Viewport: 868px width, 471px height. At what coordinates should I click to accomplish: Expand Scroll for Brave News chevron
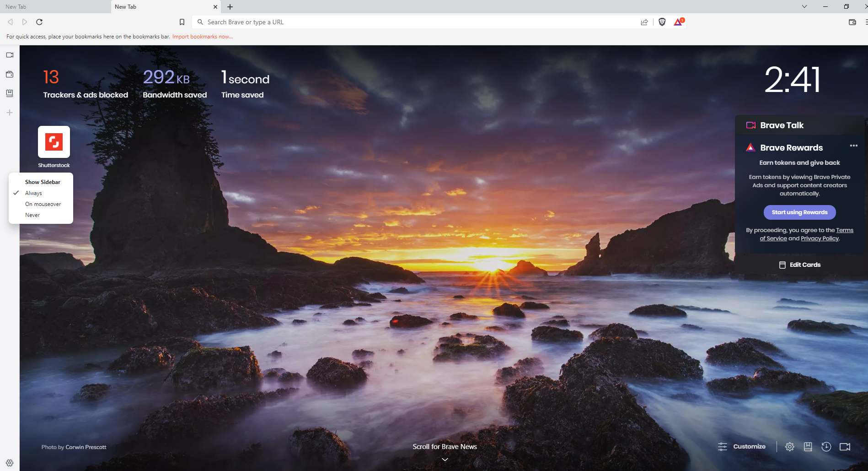(444, 459)
